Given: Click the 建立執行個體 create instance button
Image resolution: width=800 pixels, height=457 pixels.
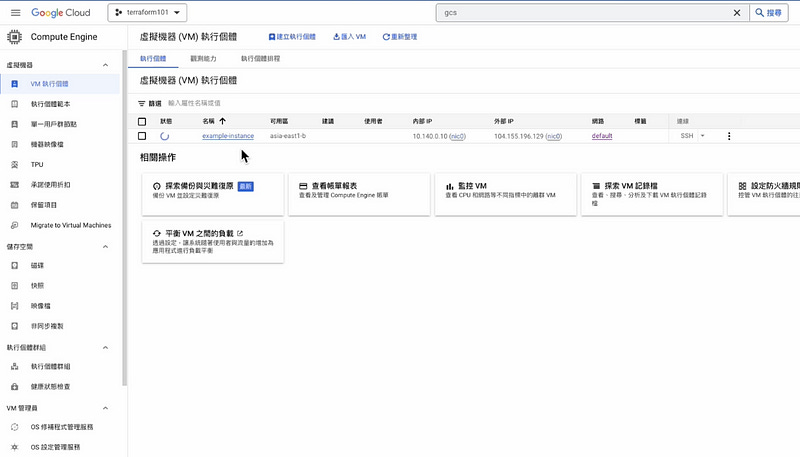Looking at the screenshot, I should tap(292, 37).
